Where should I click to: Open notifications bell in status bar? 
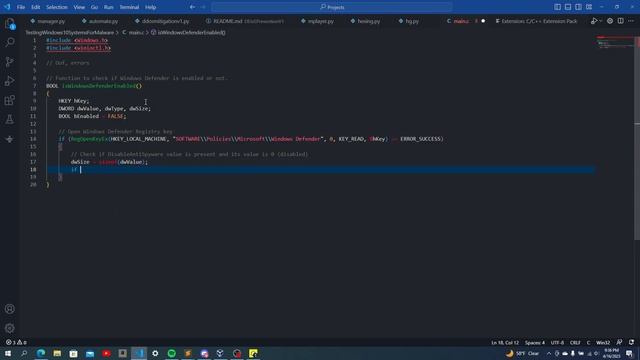[x=631, y=342]
